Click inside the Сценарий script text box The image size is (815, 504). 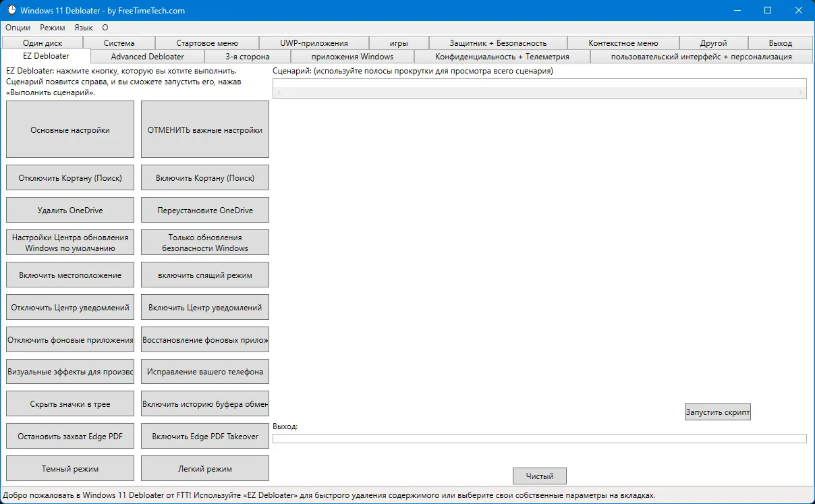click(540, 83)
